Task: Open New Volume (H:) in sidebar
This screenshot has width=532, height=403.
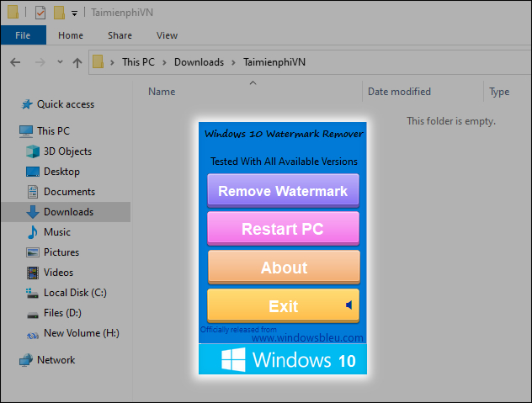Action: click(x=82, y=333)
